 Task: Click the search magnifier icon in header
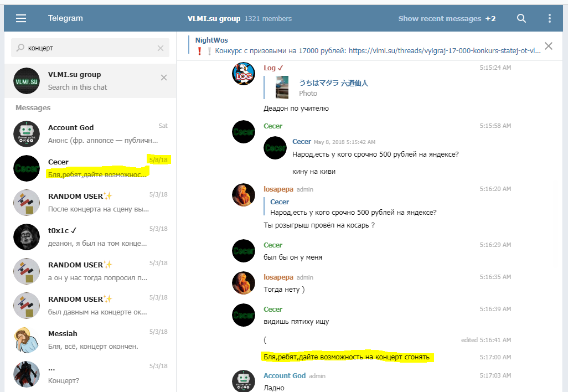(x=521, y=18)
